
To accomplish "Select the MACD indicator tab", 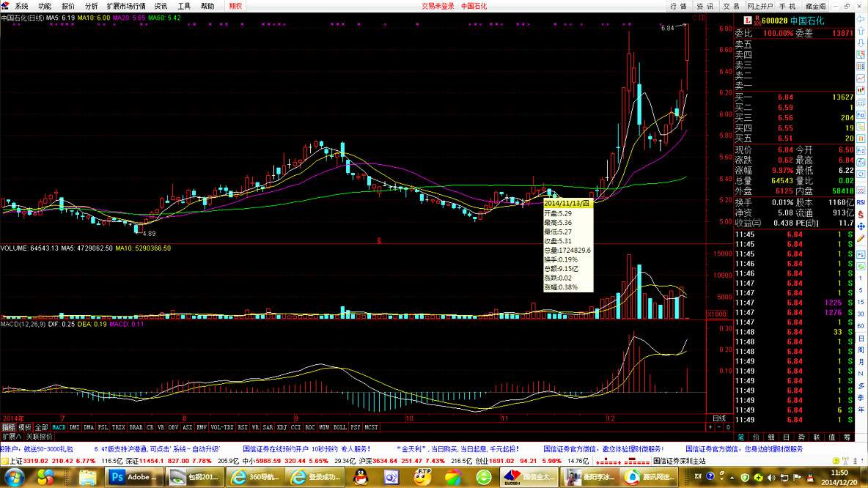I will [59, 428].
